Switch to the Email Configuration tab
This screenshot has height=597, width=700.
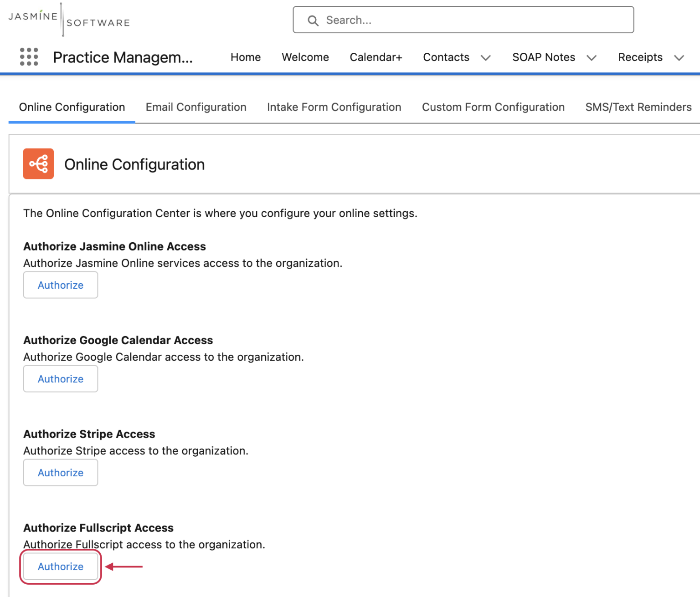coord(196,107)
